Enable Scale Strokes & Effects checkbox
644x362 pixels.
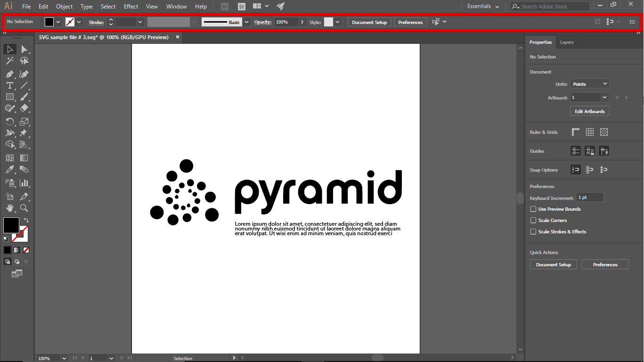533,232
